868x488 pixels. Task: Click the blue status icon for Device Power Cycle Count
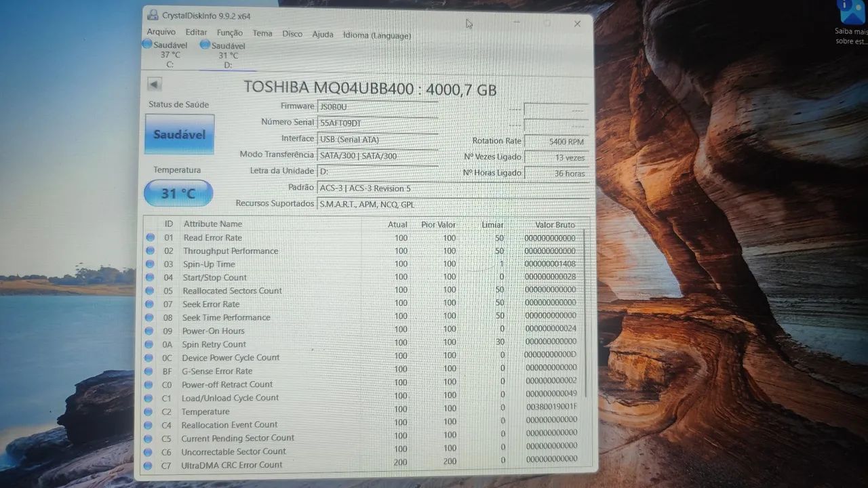point(149,358)
